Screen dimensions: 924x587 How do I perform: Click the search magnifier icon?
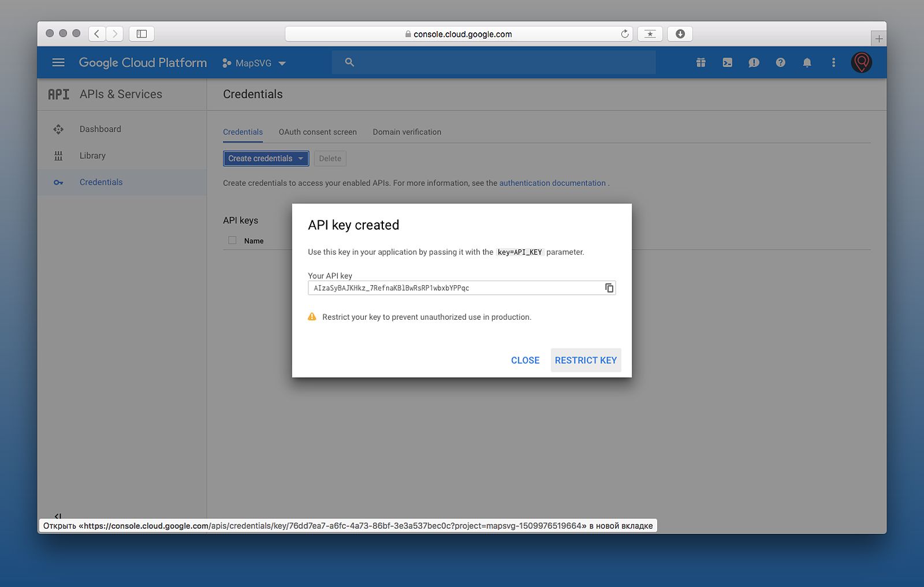pyautogui.click(x=349, y=62)
